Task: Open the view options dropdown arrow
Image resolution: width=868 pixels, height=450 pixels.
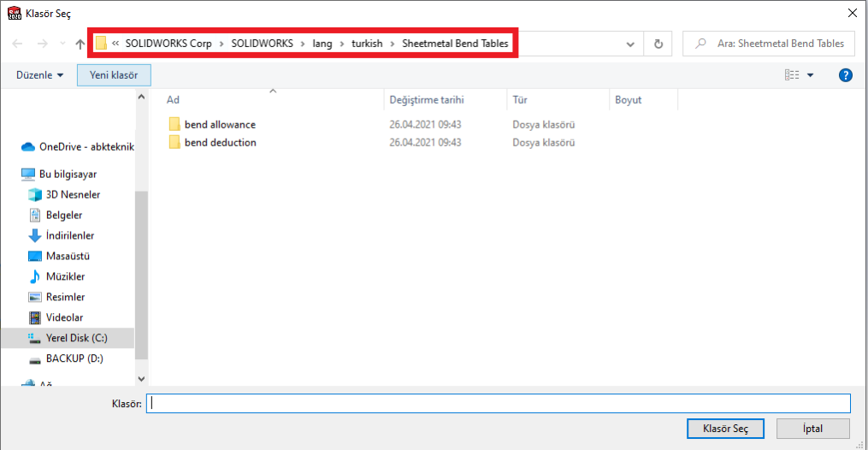Action: (x=810, y=75)
